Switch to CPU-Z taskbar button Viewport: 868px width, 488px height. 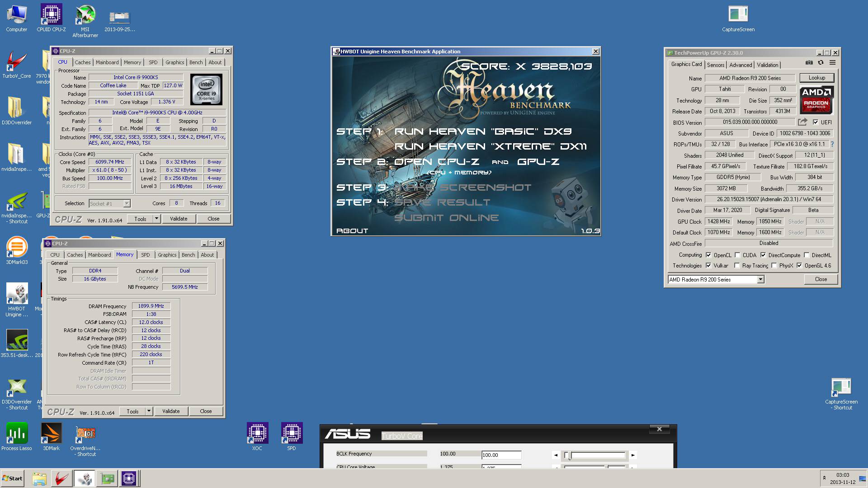tap(128, 479)
